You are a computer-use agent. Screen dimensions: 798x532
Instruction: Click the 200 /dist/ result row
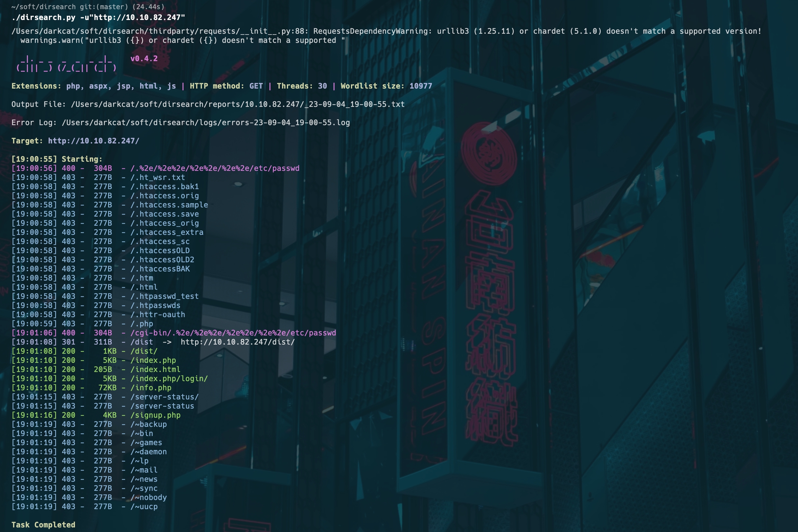(x=85, y=351)
